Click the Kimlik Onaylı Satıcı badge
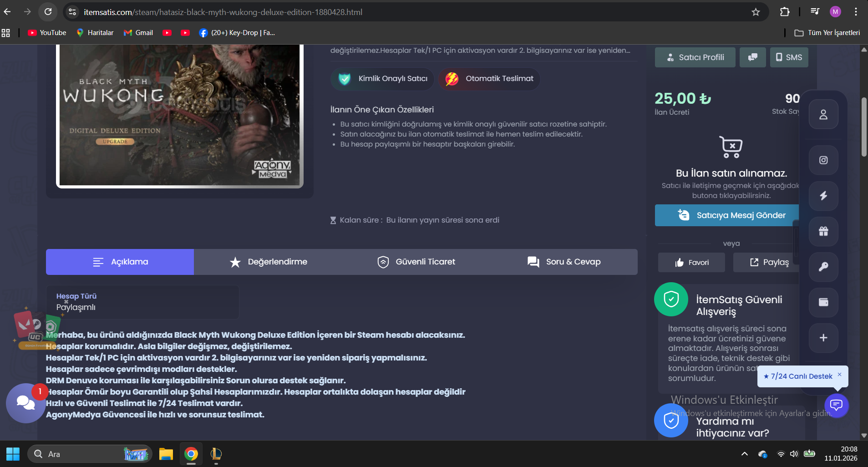Screen dimensions: 868x467 pos(383,79)
